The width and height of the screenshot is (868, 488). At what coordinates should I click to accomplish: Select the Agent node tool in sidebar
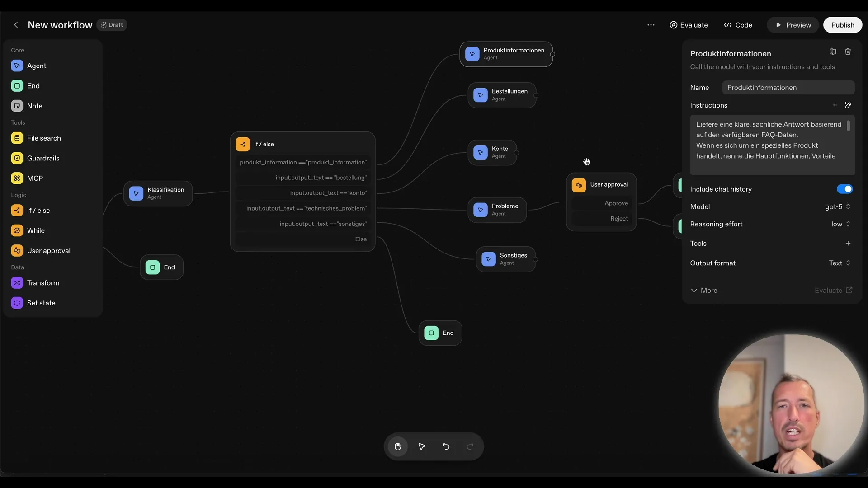(37, 66)
